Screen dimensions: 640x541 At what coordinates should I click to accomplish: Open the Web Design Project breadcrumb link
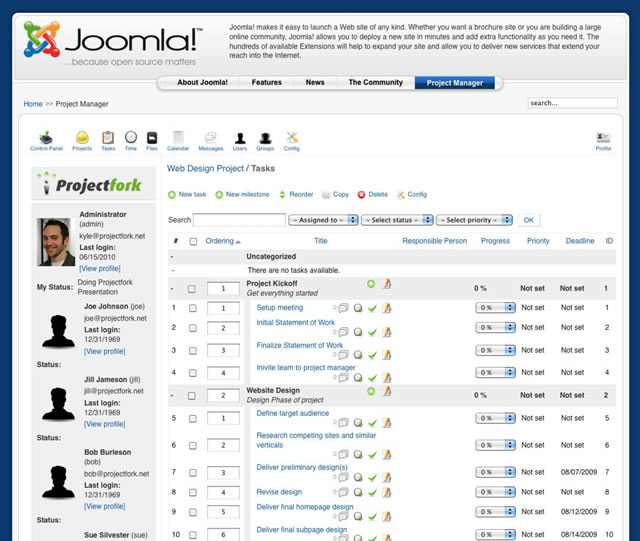pyautogui.click(x=204, y=170)
